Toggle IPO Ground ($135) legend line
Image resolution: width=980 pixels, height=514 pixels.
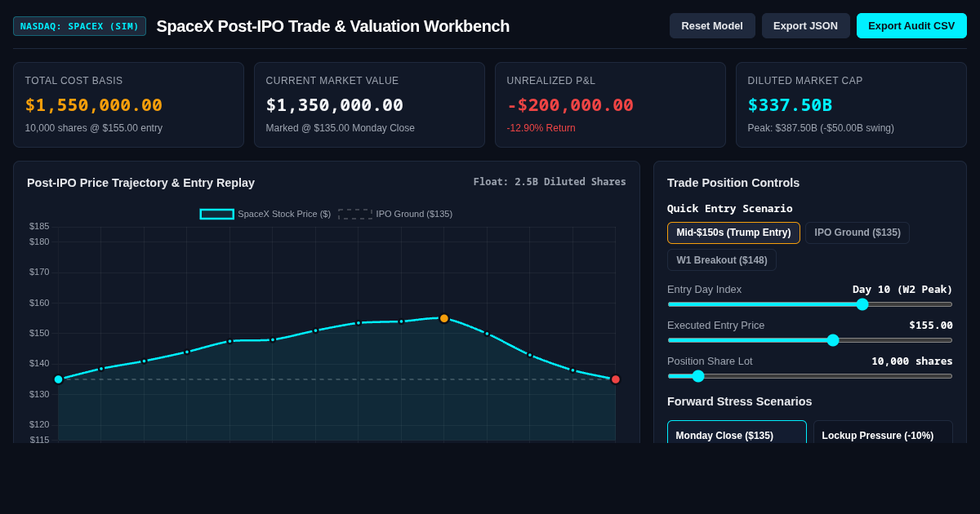point(395,214)
